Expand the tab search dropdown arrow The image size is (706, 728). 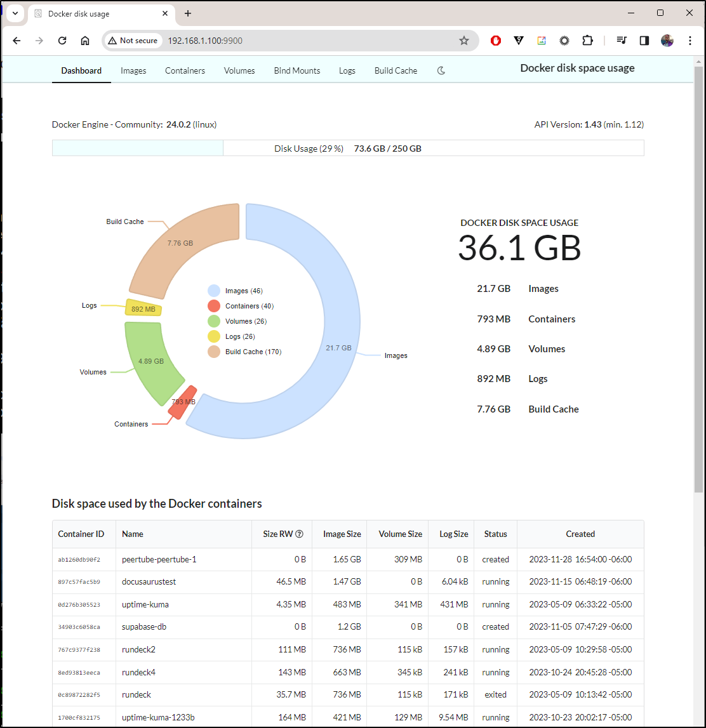(15, 13)
